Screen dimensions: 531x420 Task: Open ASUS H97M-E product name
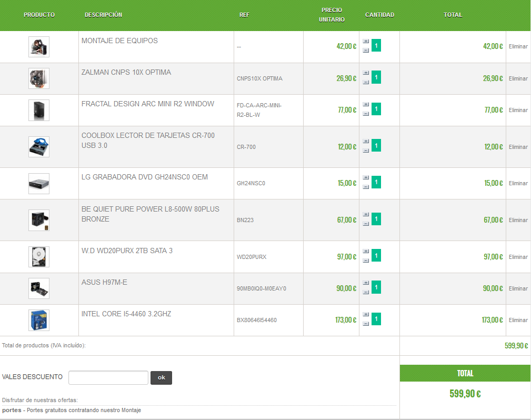point(104,282)
